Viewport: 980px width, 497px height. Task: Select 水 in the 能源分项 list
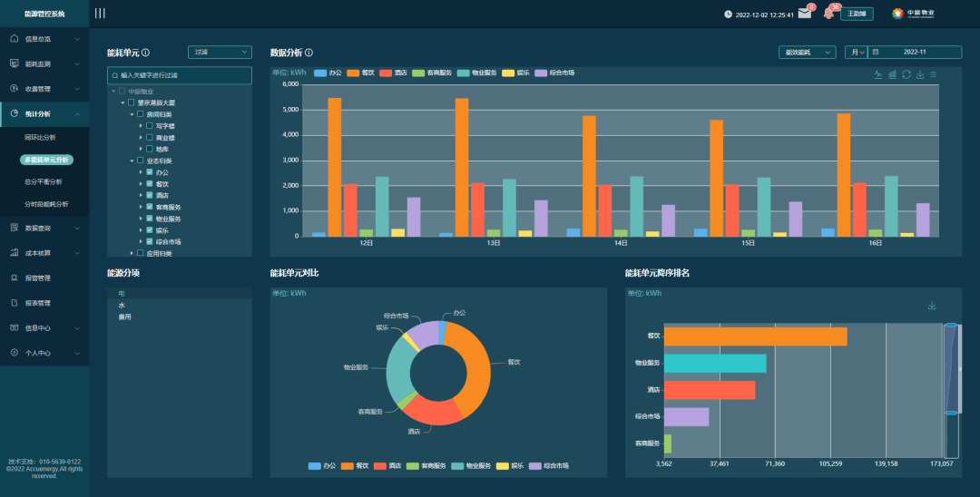(x=122, y=306)
